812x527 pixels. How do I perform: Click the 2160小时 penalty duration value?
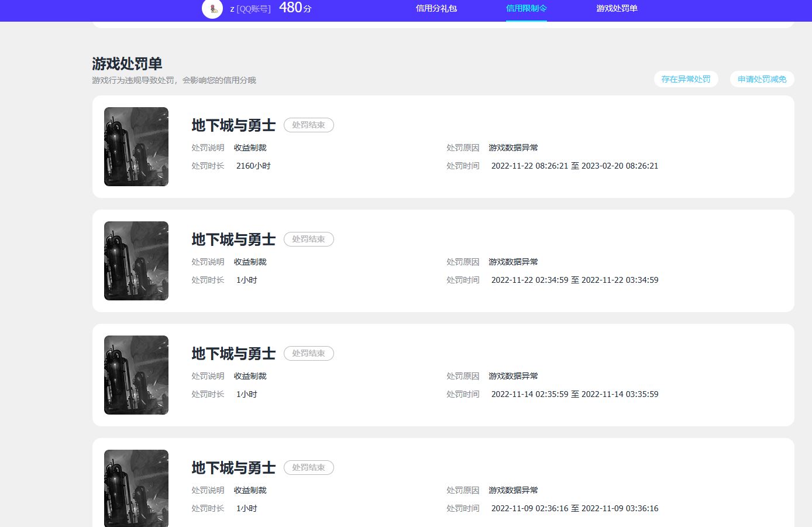click(253, 166)
